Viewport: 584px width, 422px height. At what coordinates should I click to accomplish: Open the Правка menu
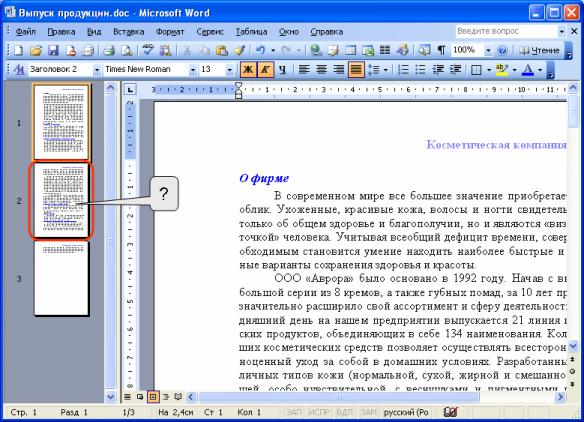pos(61,32)
